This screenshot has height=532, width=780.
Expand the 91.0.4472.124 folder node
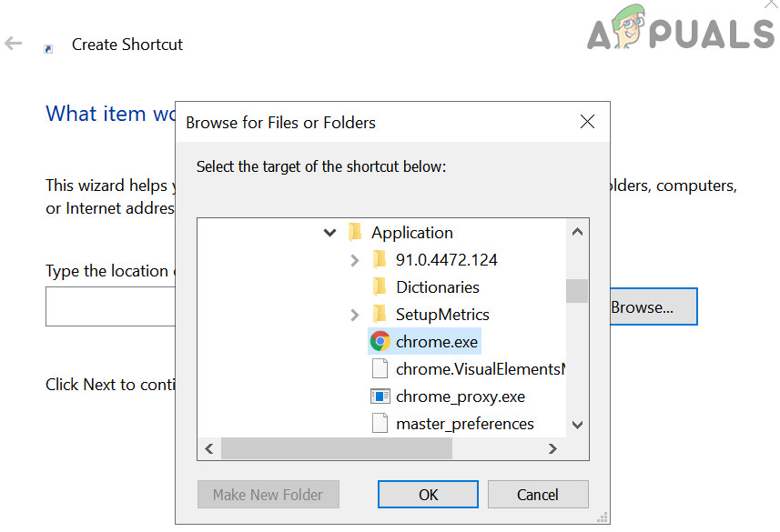coord(354,260)
